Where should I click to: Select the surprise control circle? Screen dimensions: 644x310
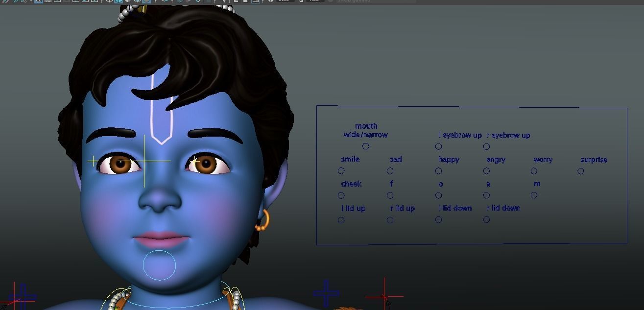[580, 171]
